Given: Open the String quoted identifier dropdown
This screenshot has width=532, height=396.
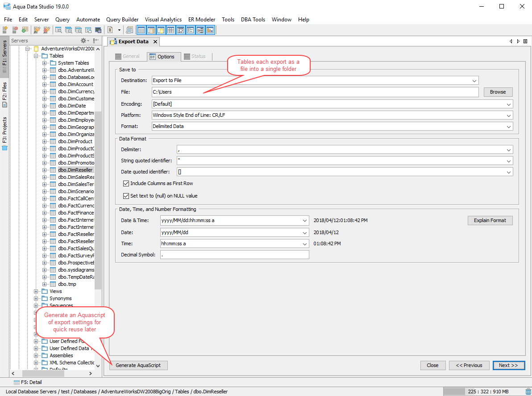Looking at the screenshot, I should pyautogui.click(x=509, y=161).
